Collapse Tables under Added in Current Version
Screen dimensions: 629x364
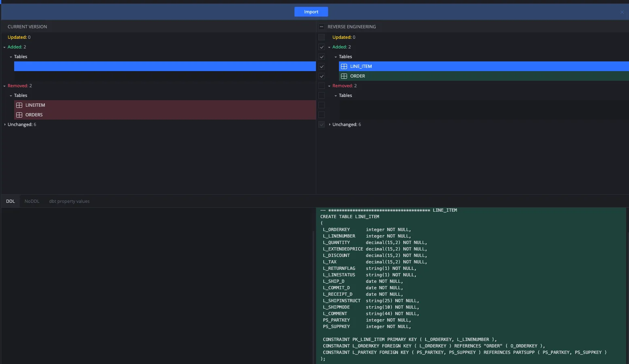(11, 57)
